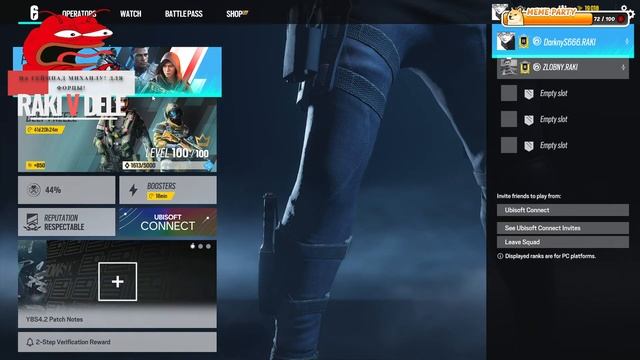640x360 pixels.
Task: Click ZLOBNY.RAKI player avatar
Action: (x=509, y=67)
